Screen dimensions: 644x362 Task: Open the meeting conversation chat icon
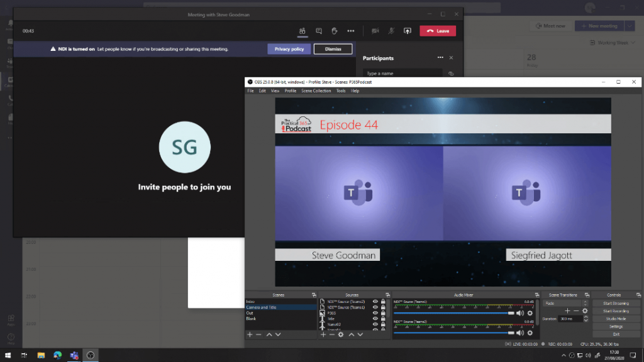[x=319, y=31]
